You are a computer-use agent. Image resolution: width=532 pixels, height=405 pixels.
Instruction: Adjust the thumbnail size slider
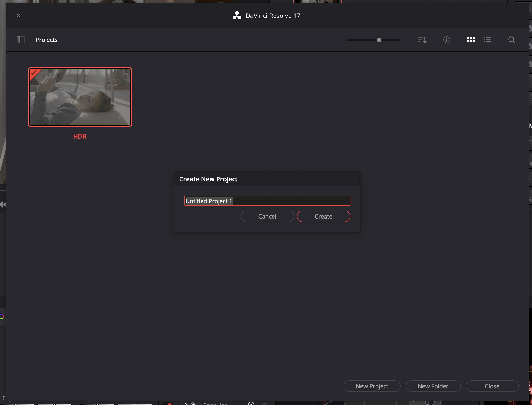379,40
